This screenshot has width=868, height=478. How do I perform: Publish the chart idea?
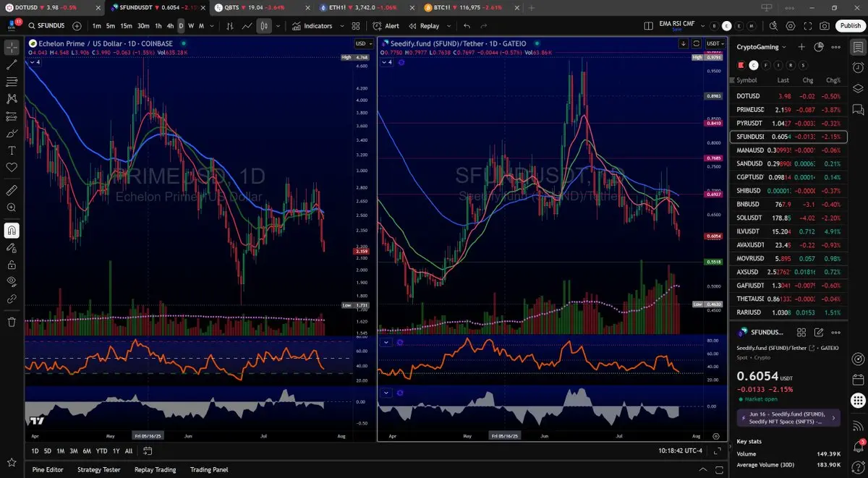click(x=850, y=26)
